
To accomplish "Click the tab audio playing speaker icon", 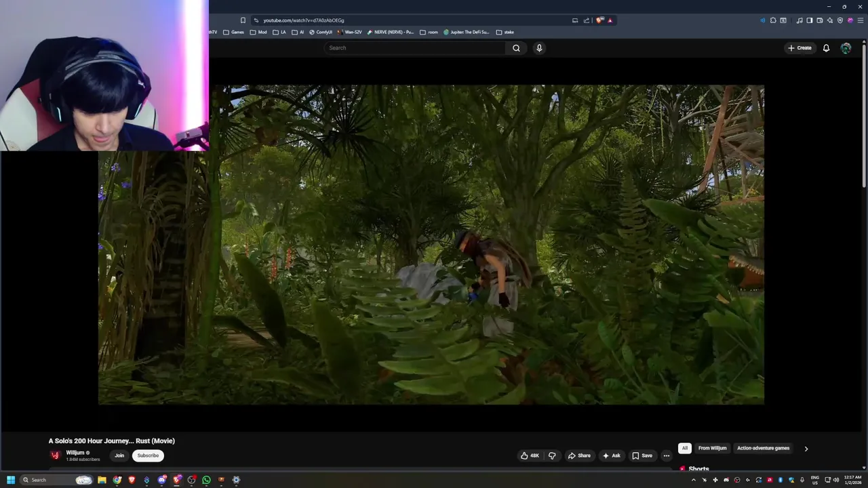I will click(762, 20).
